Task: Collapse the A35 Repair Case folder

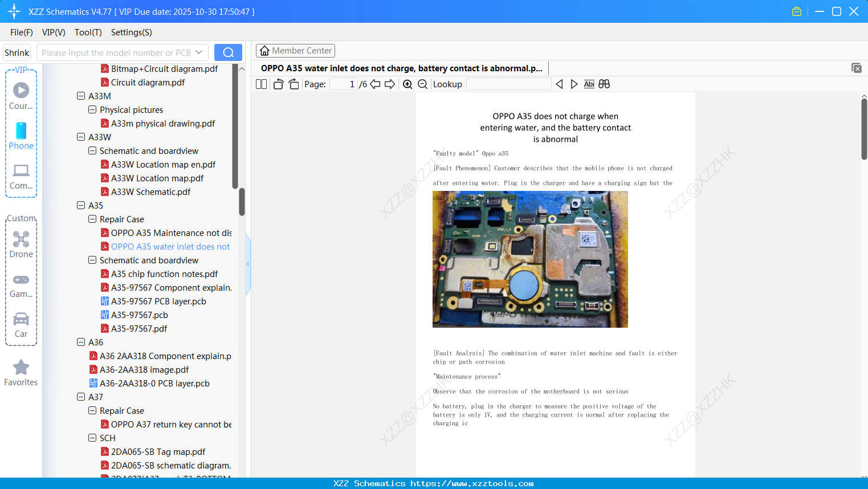Action: tap(92, 219)
